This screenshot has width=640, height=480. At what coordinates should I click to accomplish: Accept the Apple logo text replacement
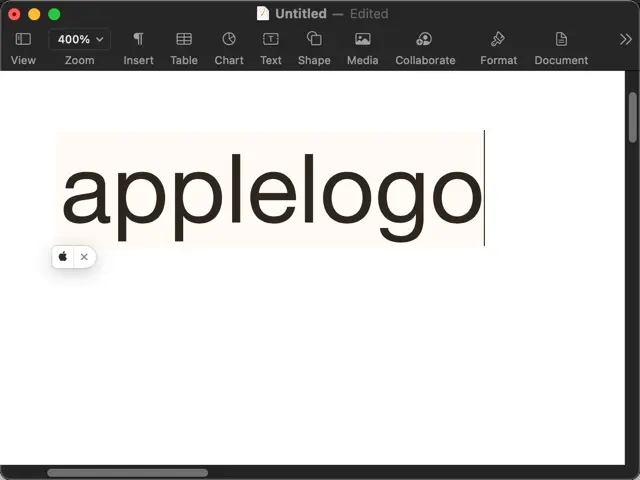click(63, 257)
